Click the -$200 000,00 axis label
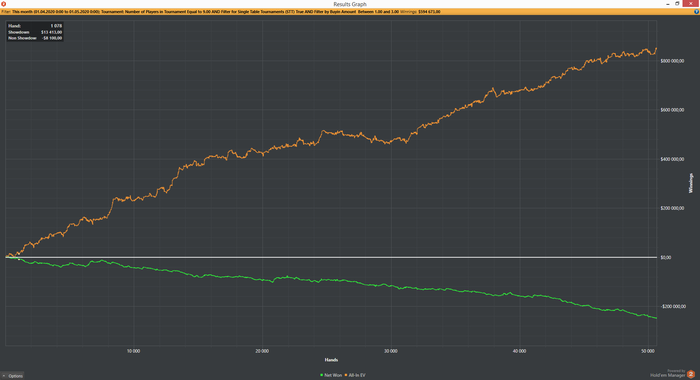The height and width of the screenshot is (380, 700). click(673, 306)
